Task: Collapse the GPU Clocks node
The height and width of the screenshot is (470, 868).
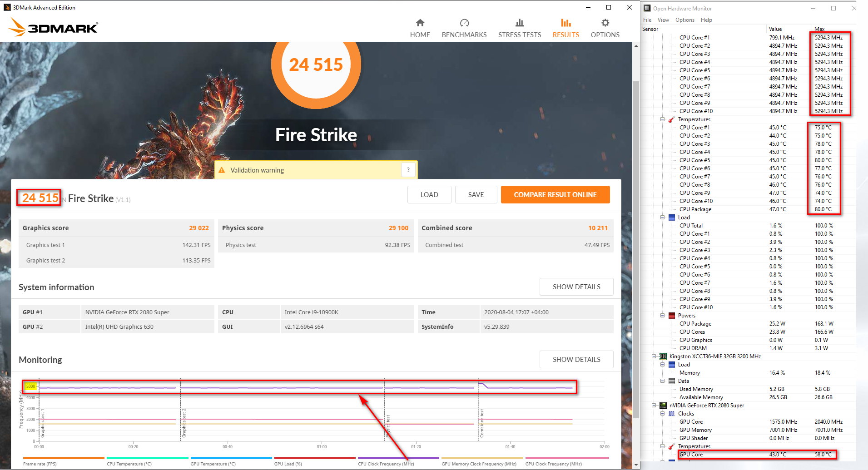Action: (x=662, y=414)
